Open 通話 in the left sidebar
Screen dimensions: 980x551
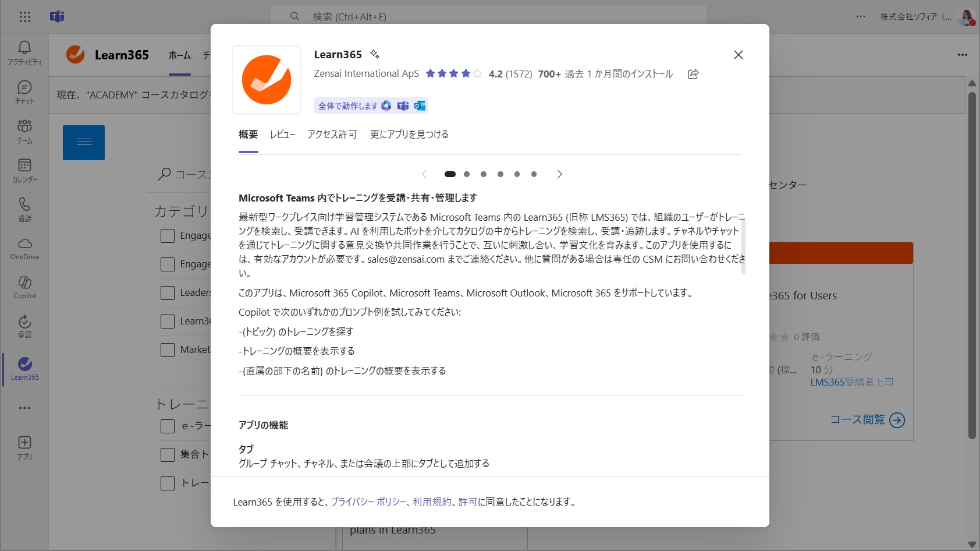[x=24, y=210]
